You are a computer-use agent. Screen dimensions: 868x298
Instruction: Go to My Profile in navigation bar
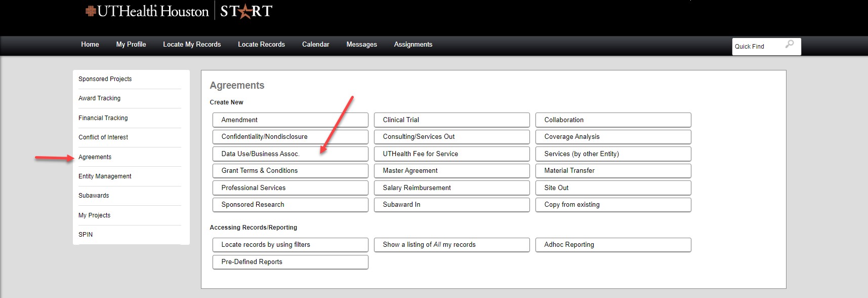pos(131,45)
